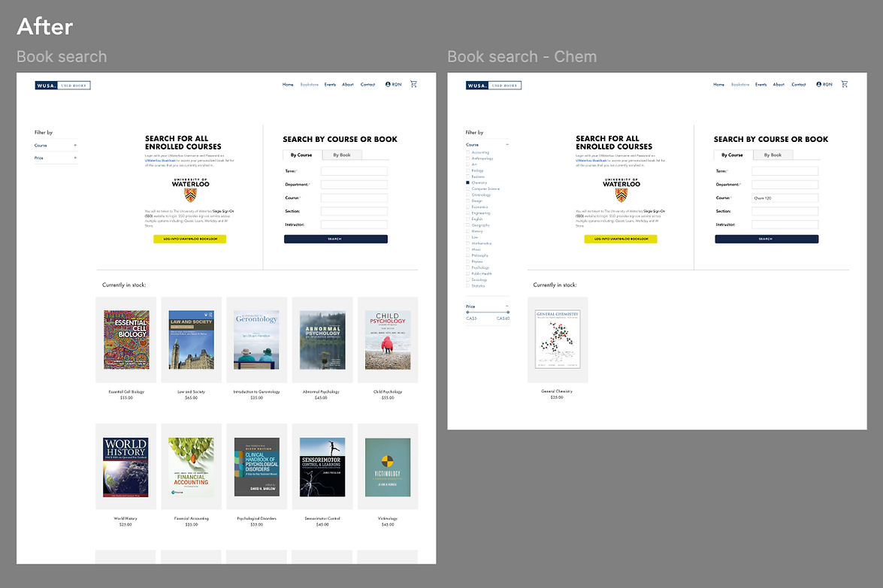Screen dimensions: 883x588
Task: Uncheck the Chemistry filter checkbox
Action: tap(467, 183)
